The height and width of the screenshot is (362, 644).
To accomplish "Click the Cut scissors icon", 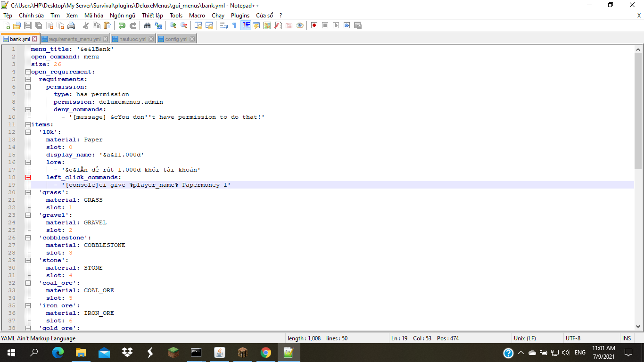I will (x=86, y=25).
